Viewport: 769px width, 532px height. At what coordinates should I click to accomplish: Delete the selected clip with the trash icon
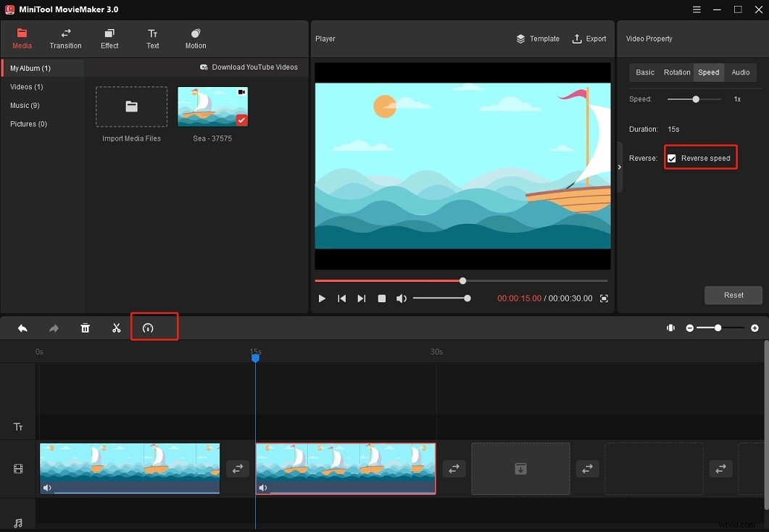pyautogui.click(x=85, y=327)
